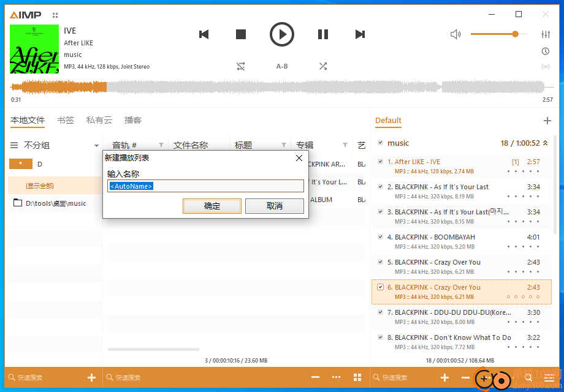This screenshot has height=392, width=564.
Task: Toggle repeat mode icon
Action: (x=241, y=66)
